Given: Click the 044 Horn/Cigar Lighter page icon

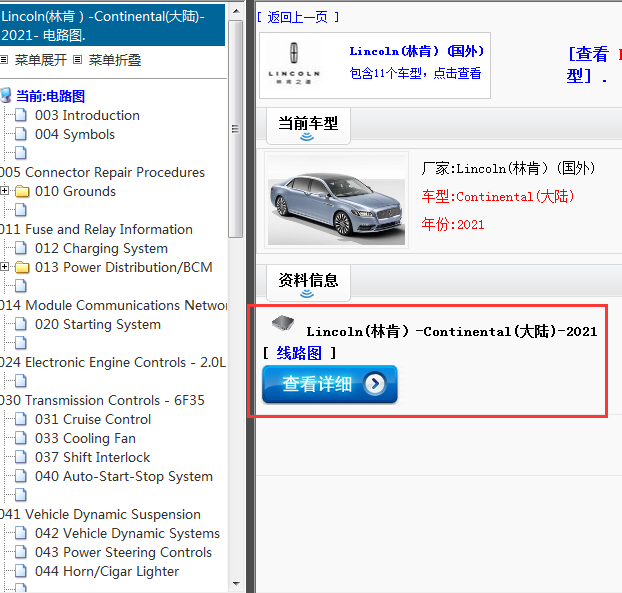Looking at the screenshot, I should (21, 571).
